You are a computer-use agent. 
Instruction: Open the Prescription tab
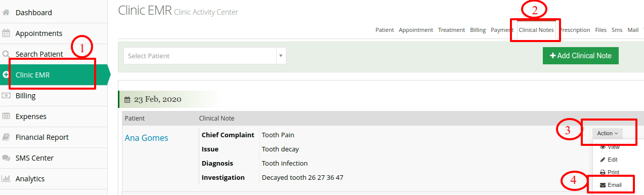(575, 30)
